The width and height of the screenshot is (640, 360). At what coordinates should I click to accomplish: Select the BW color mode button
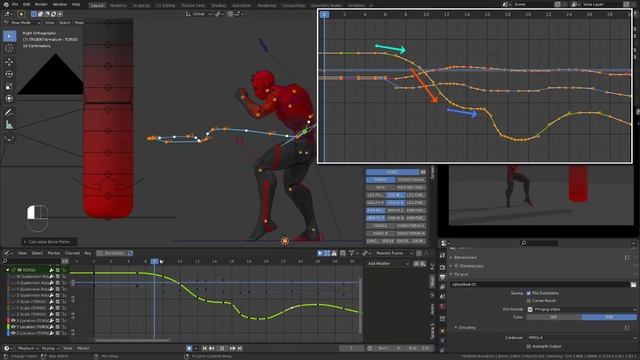pyautogui.click(x=554, y=317)
